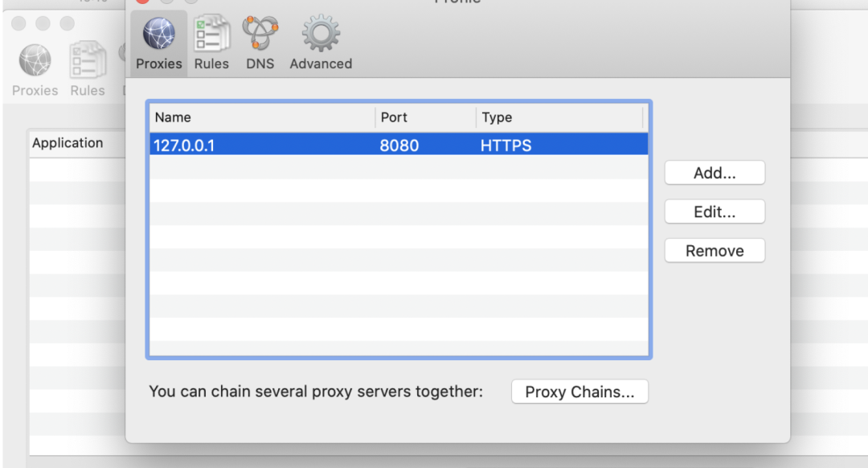Click the Application column header in the background window

point(68,143)
